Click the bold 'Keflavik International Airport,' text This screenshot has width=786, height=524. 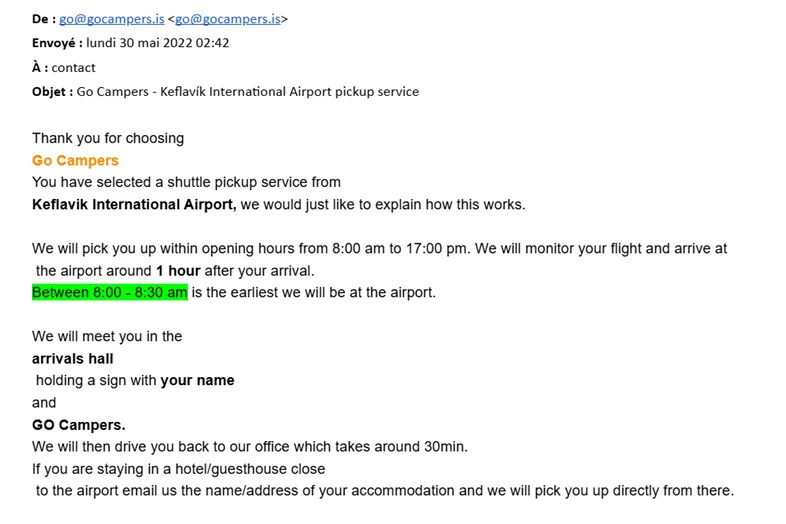tap(134, 205)
